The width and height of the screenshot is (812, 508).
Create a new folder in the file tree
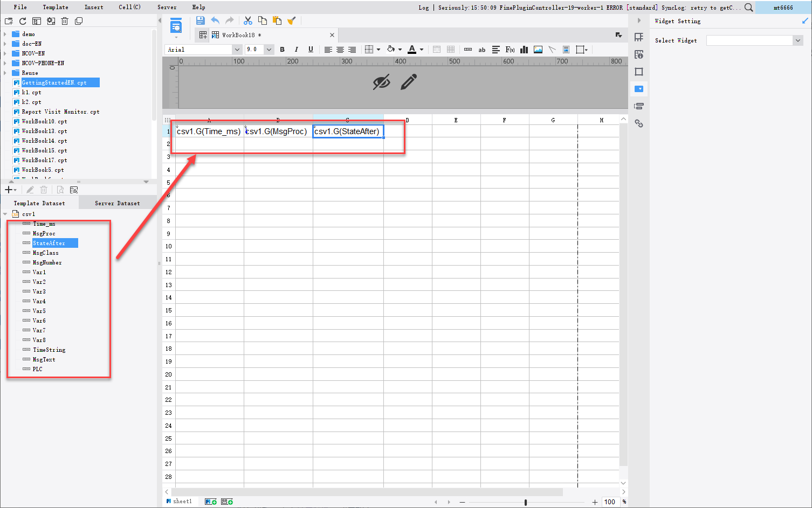(x=9, y=21)
